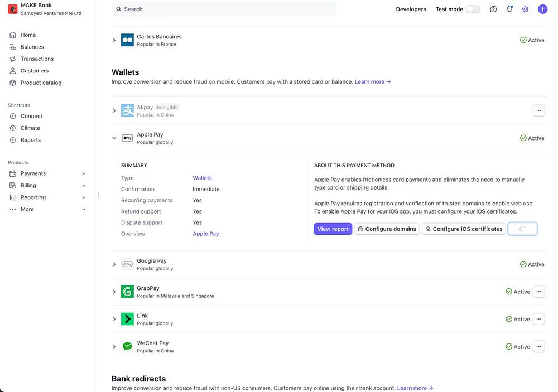Open the notifications bell
558x392 pixels.
tap(509, 9)
